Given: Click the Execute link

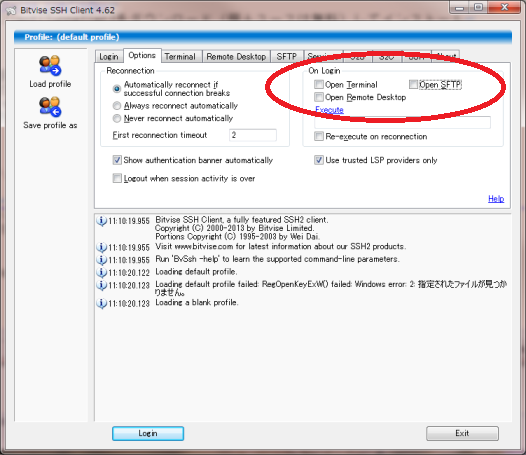Looking at the screenshot, I should coord(329,110).
